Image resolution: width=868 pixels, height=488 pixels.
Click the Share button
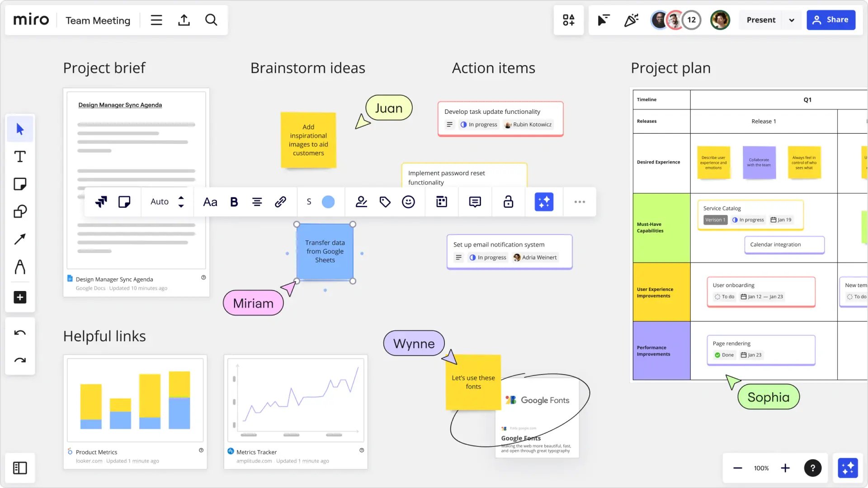tap(832, 20)
